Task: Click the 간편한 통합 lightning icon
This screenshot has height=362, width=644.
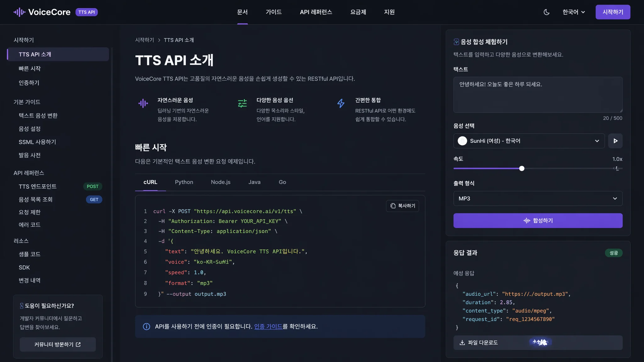Action: pyautogui.click(x=341, y=103)
